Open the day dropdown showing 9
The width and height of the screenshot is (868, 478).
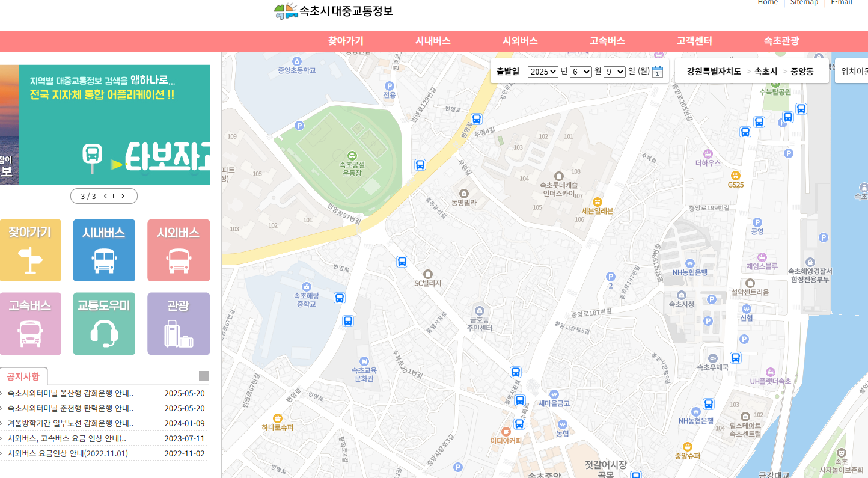point(614,71)
